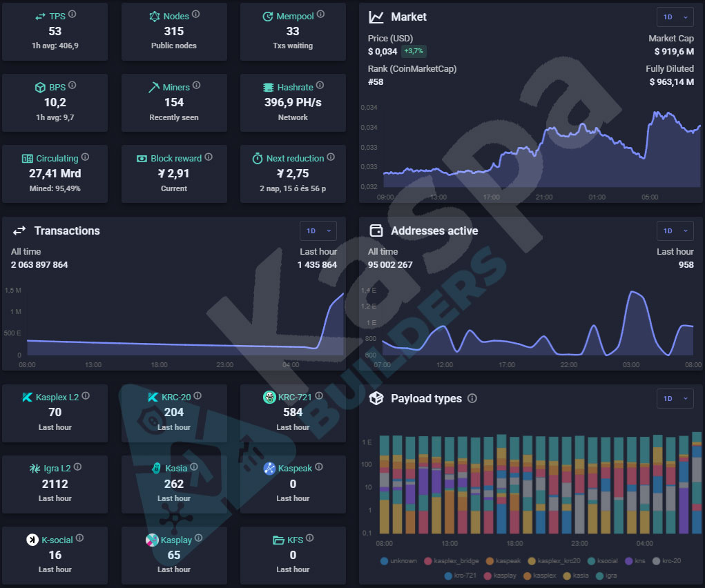Click the Kasplay info icon
The width and height of the screenshot is (705, 588).
[198, 538]
